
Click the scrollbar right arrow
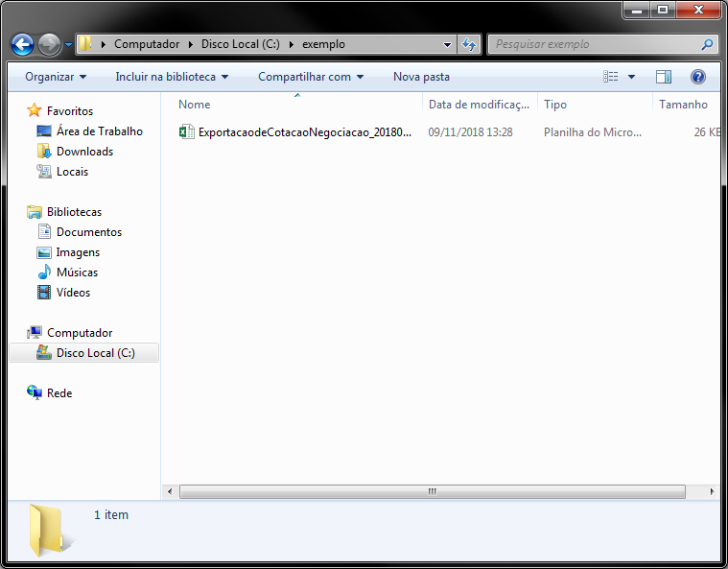(713, 491)
